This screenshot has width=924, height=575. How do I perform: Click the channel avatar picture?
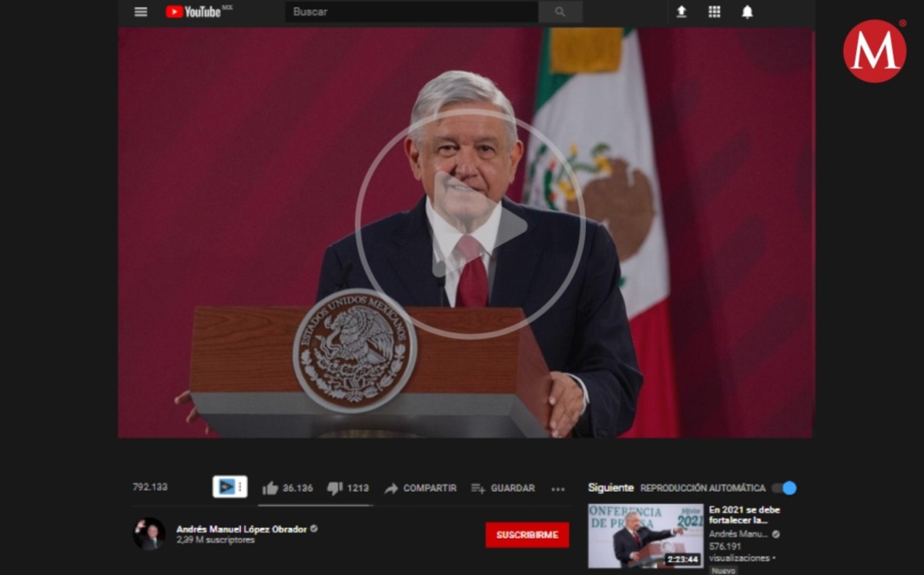click(149, 533)
